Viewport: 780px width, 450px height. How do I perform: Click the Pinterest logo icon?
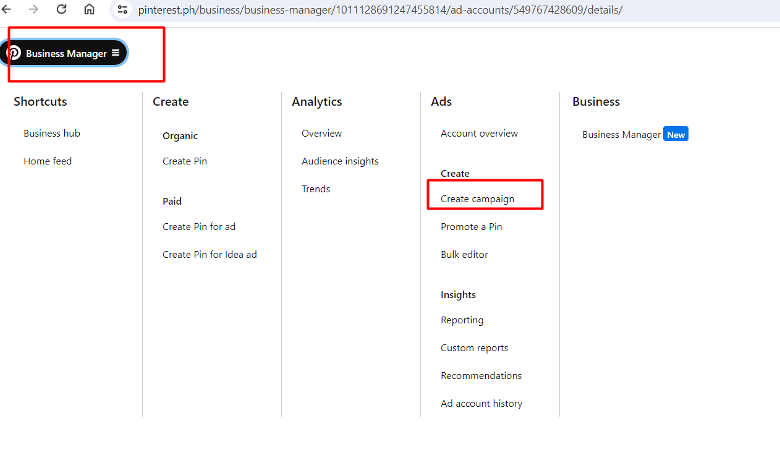(x=14, y=53)
